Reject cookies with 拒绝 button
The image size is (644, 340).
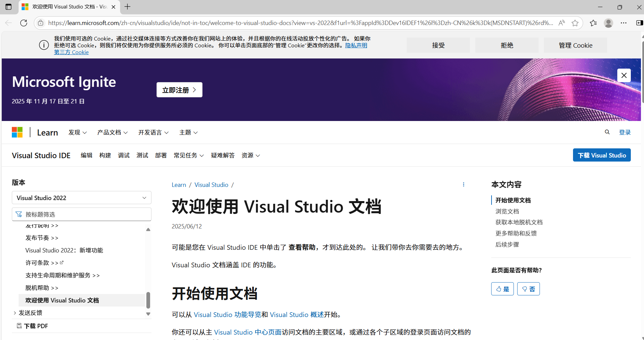point(507,45)
